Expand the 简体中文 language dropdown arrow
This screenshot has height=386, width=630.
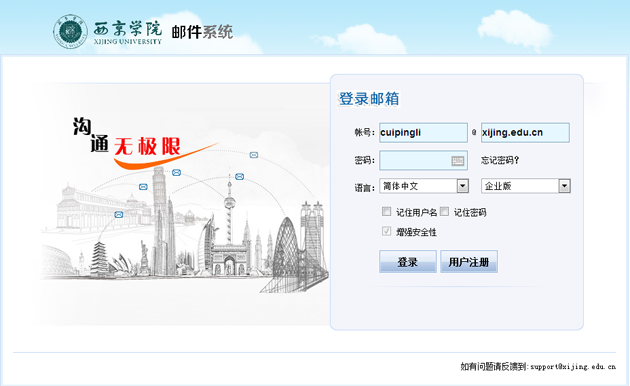coord(463,186)
